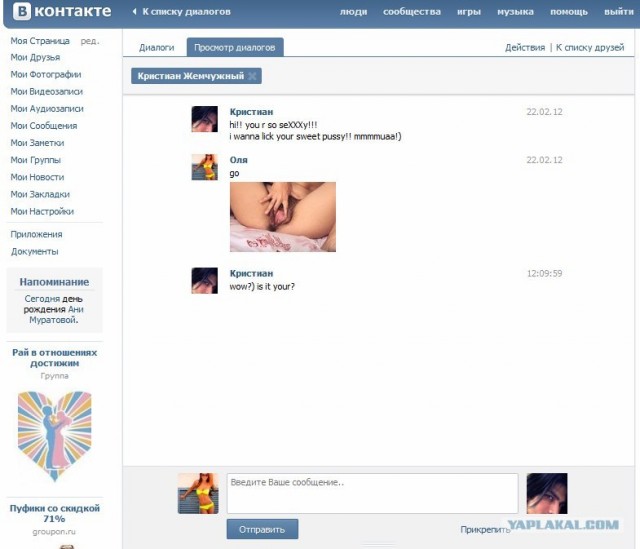The image size is (640, 549).
Task: Open Кристиан's avatar beside 'wow?) is it your?'
Action: (204, 280)
